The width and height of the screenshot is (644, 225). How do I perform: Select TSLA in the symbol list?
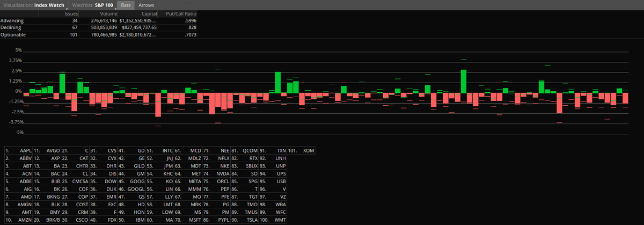click(252, 220)
